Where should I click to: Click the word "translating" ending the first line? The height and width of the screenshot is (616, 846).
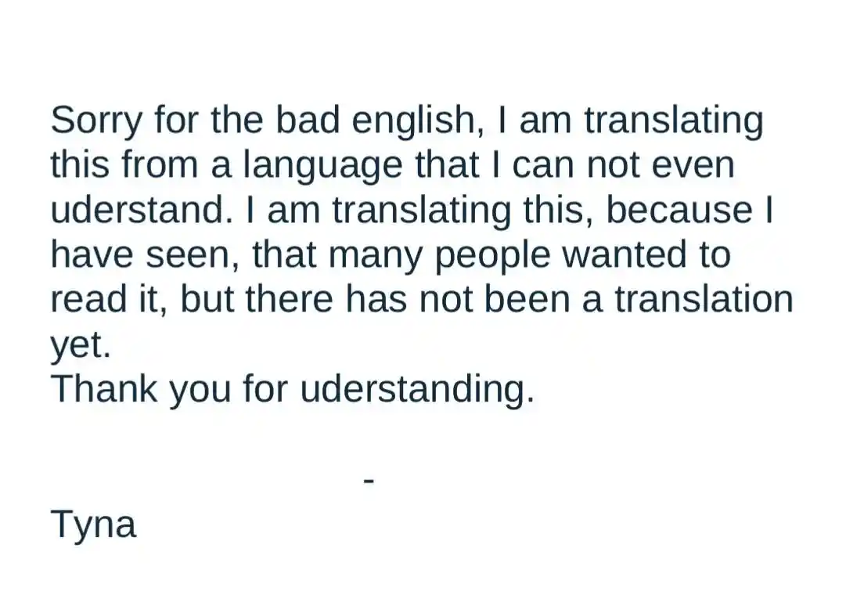click(x=674, y=121)
